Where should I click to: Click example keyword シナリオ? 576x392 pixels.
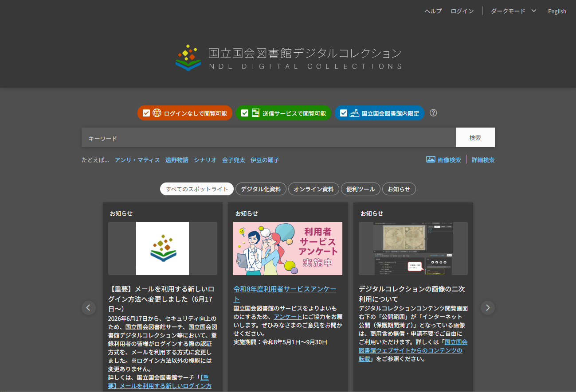tap(205, 160)
